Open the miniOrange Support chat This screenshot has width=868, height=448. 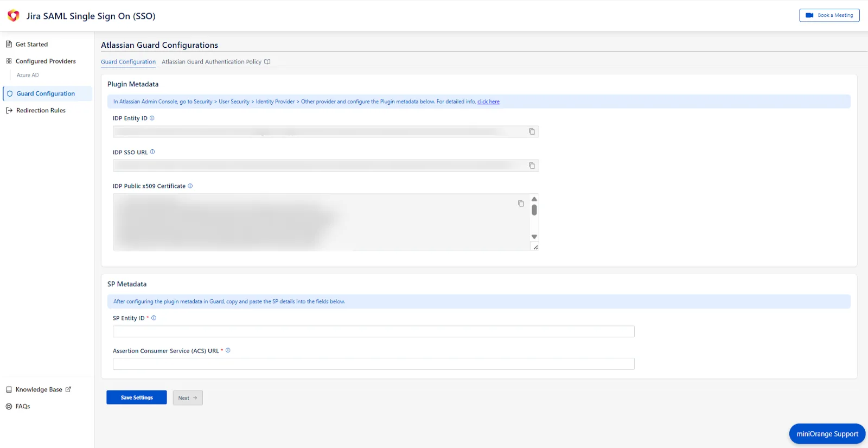(x=827, y=434)
